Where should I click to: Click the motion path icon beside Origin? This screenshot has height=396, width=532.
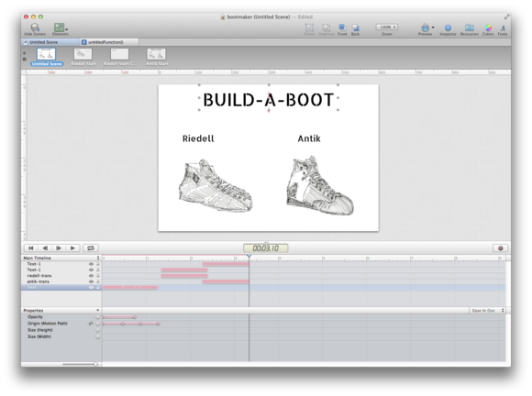click(90, 324)
